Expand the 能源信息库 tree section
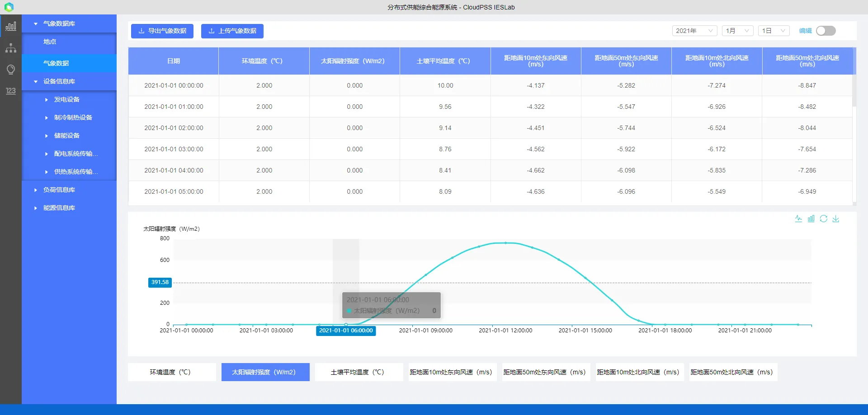The image size is (868, 415). pos(36,208)
